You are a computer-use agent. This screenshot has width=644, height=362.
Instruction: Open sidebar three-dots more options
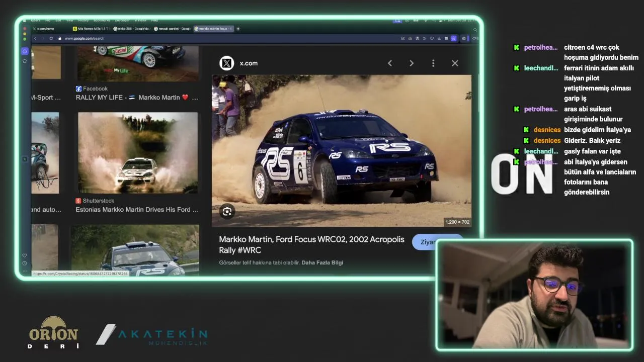click(24, 270)
